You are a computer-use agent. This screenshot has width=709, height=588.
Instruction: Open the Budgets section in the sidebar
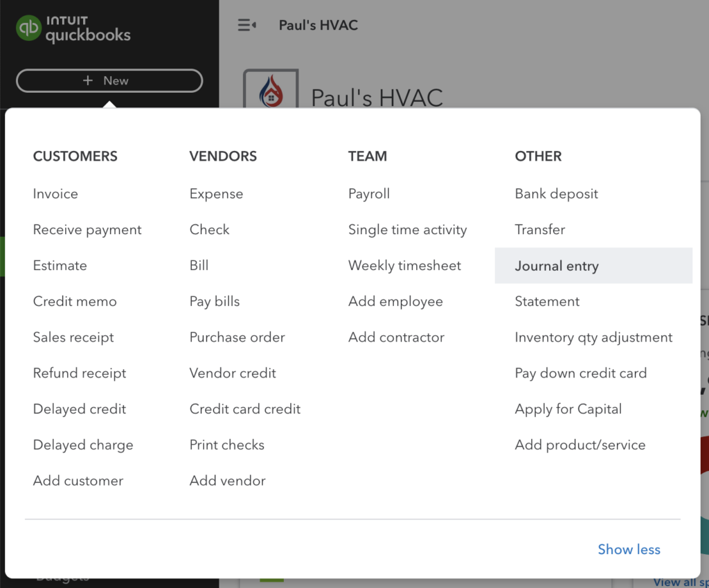pos(62,576)
